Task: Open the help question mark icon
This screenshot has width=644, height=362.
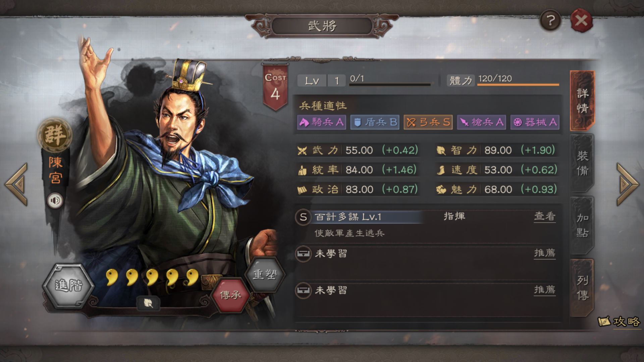Action: 550,20
